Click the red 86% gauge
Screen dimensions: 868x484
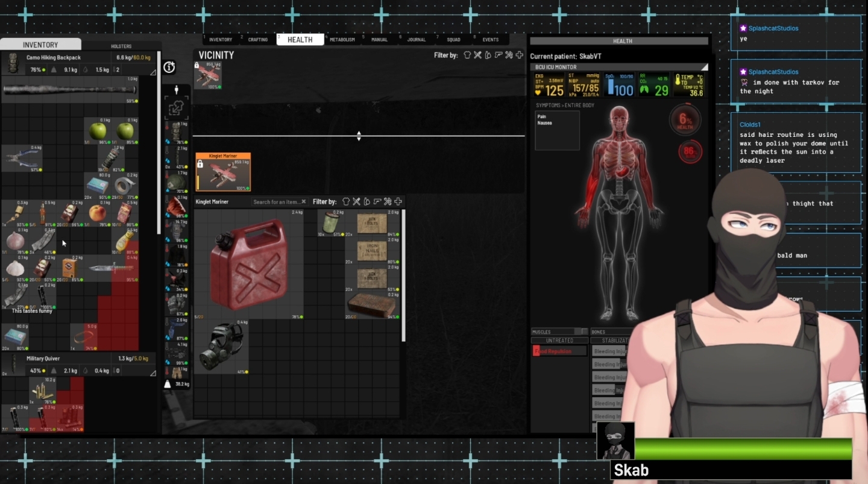[x=690, y=151]
